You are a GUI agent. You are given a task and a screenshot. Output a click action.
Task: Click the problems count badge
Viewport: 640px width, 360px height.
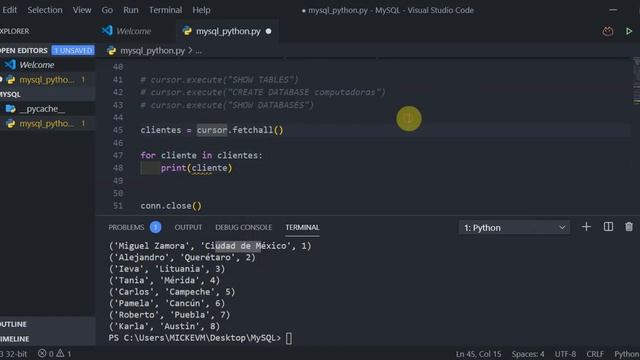point(156,227)
